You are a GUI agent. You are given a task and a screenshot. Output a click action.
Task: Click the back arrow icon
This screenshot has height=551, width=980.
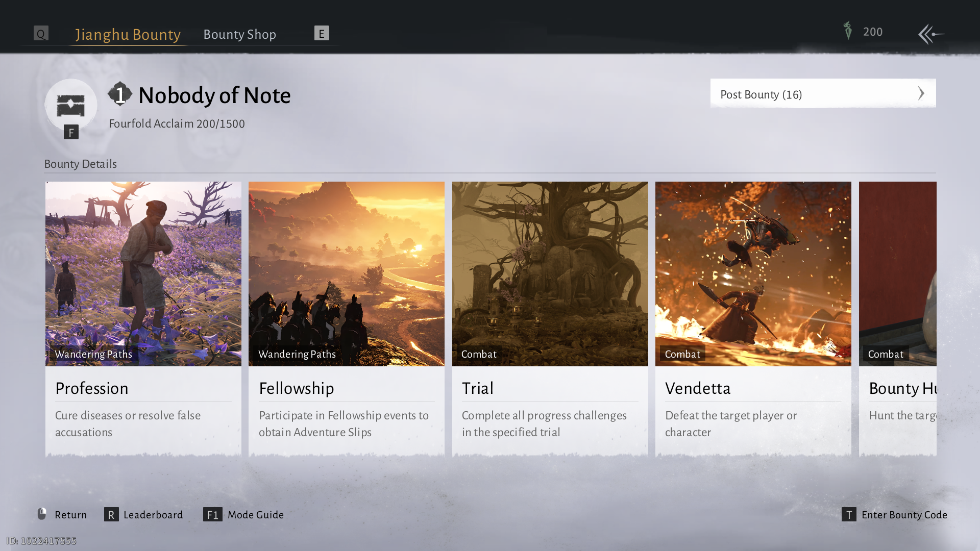(931, 34)
